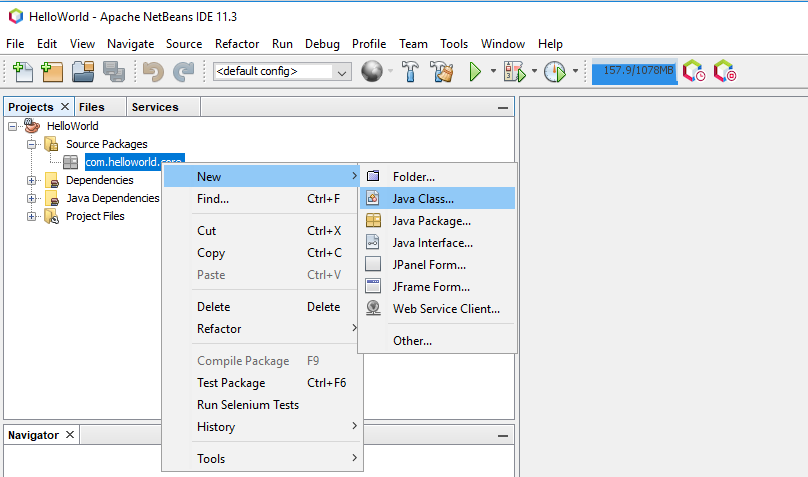Viewport: 808px width, 477px height.
Task: Click the Java Package icon in the submenu
Action: click(373, 220)
